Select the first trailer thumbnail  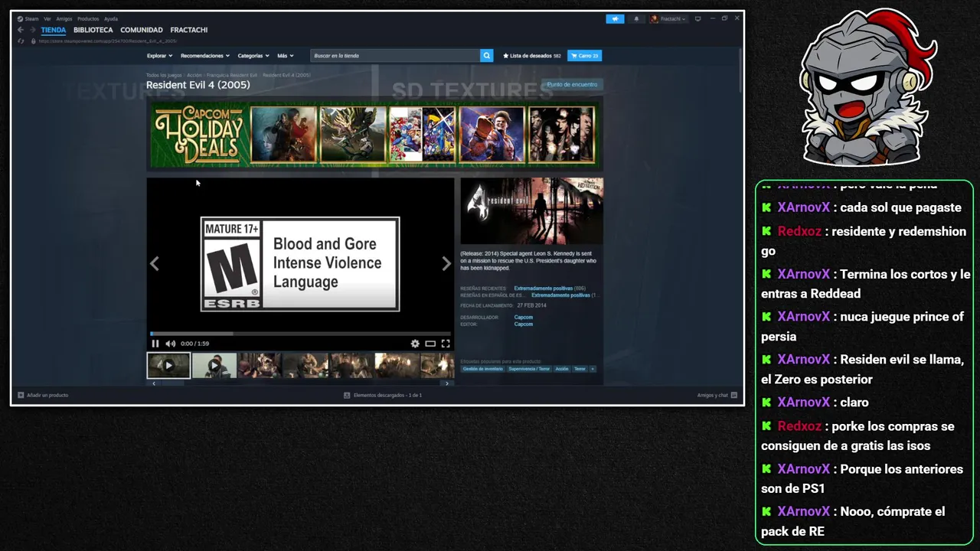click(x=168, y=366)
